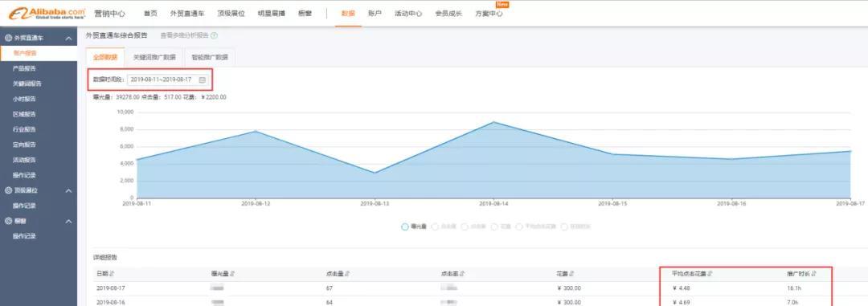Screen dimensions: 868x306
Task: Open 小时报告 in the sidebar
Action: [x=25, y=99]
